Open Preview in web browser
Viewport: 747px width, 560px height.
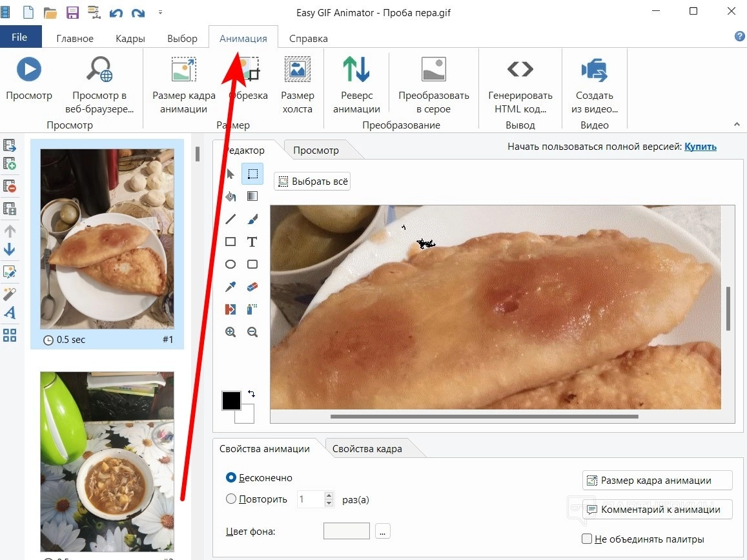pyautogui.click(x=99, y=86)
